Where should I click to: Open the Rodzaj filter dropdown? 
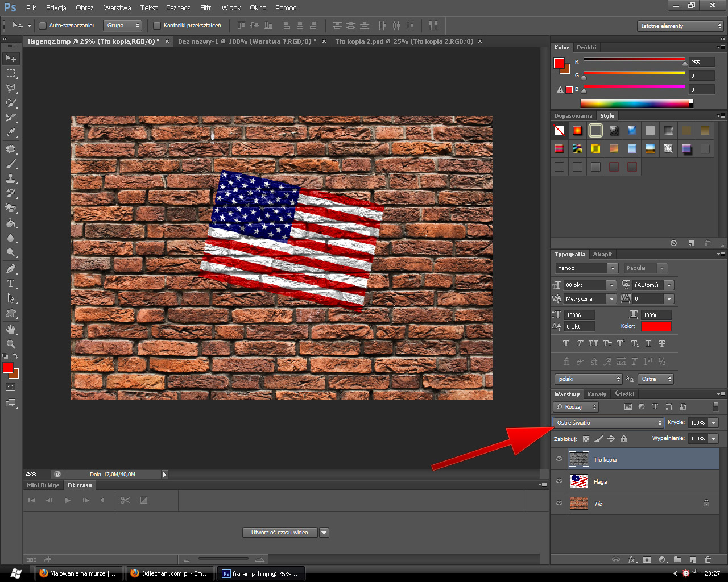pyautogui.click(x=576, y=407)
